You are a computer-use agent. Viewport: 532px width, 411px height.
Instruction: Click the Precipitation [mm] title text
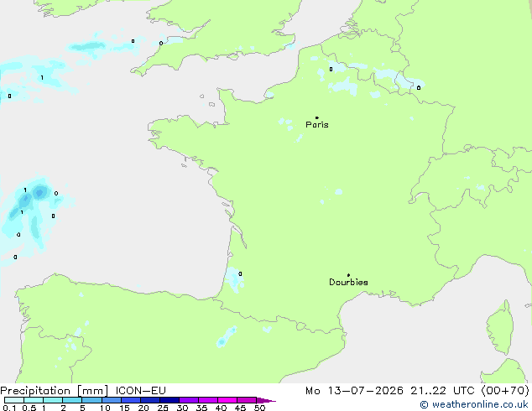55,391
